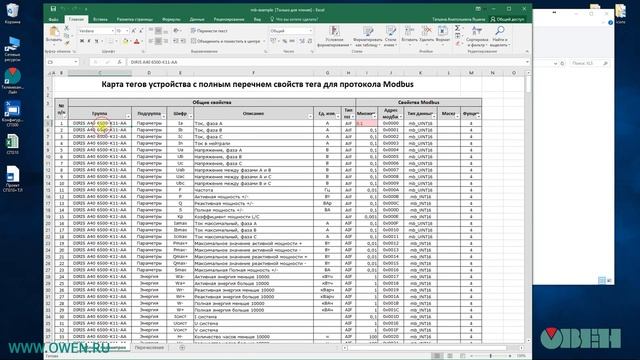Image resolution: width=640 pixels, height=360 pixels.
Task: Open the Recycle Bin (Корзина) desktop icon
Action: [13, 13]
